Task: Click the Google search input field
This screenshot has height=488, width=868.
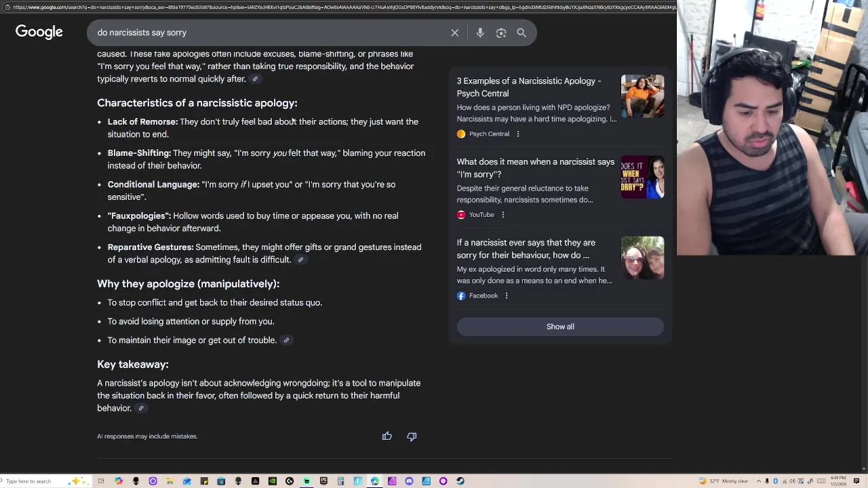Action: [x=271, y=33]
